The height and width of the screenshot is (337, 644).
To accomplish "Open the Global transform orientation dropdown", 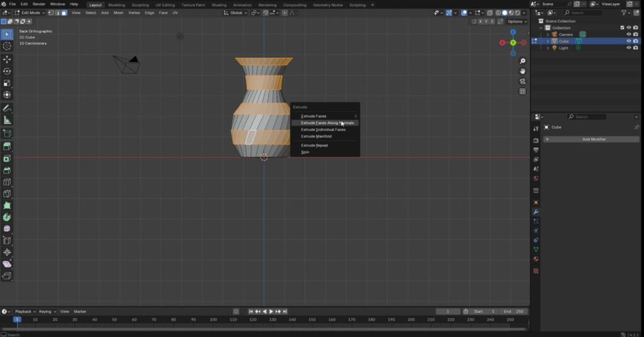I will click(237, 13).
